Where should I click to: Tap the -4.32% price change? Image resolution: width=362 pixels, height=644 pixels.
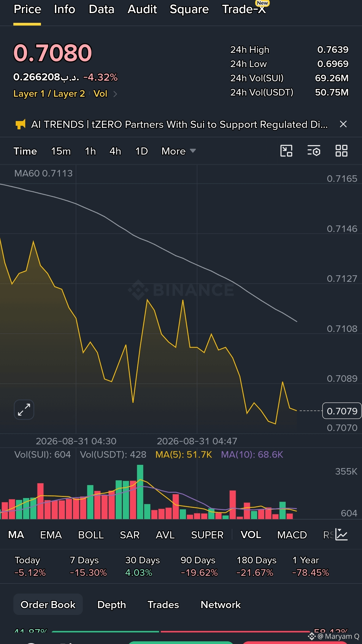pos(100,77)
